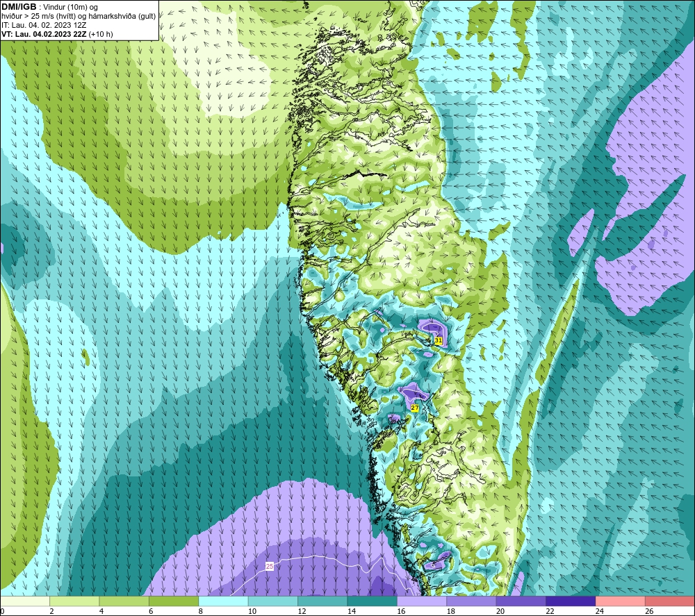This screenshot has height=616, width=695.
Task: Click scale number 16 on the legend
Action: coord(401,611)
